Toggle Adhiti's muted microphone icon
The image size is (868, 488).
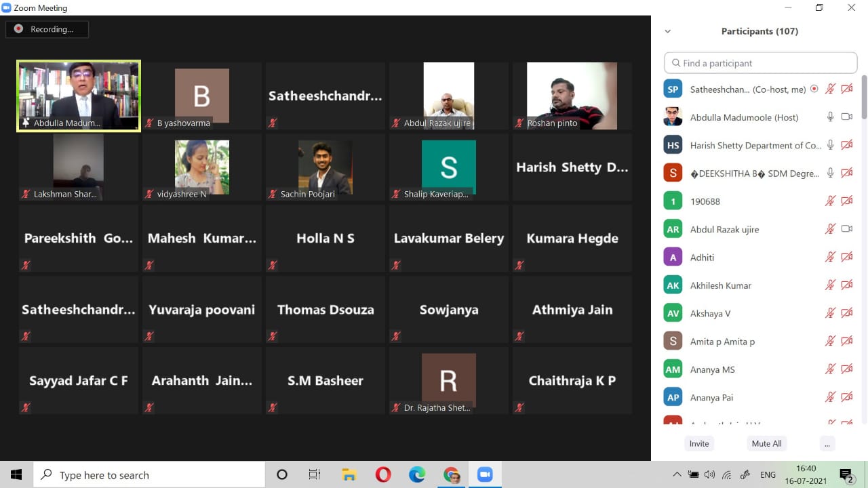pos(830,257)
